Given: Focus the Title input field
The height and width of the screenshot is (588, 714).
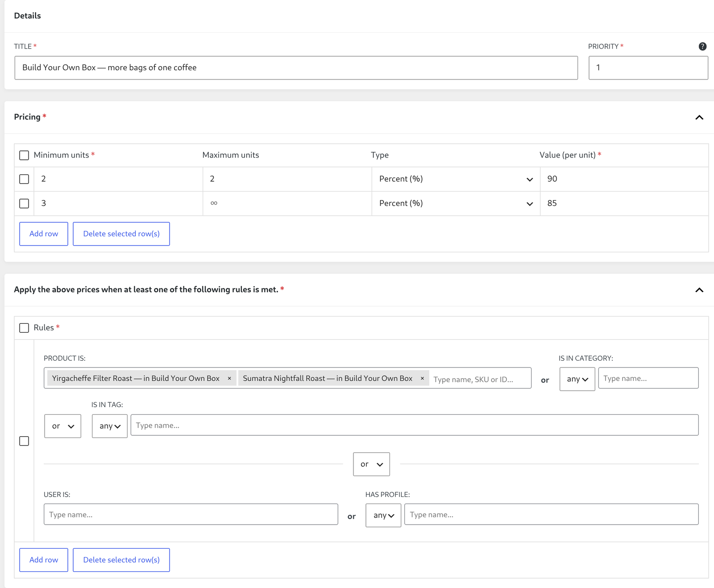Looking at the screenshot, I should (x=296, y=68).
